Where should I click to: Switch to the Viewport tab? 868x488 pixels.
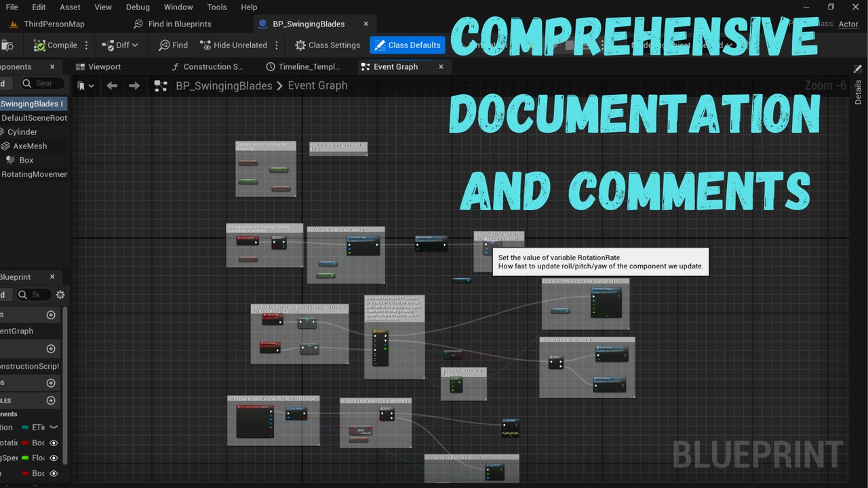click(x=98, y=66)
